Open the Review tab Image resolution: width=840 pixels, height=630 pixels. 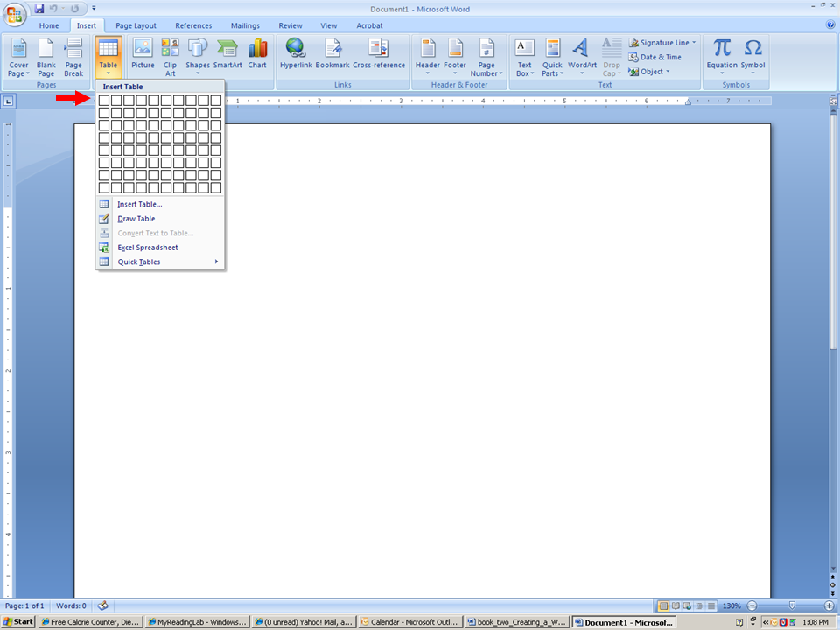tap(290, 25)
